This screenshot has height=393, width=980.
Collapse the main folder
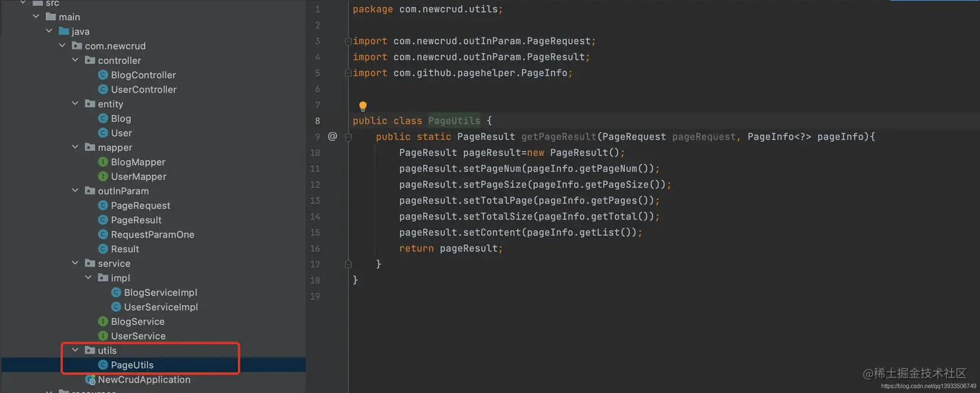(36, 17)
